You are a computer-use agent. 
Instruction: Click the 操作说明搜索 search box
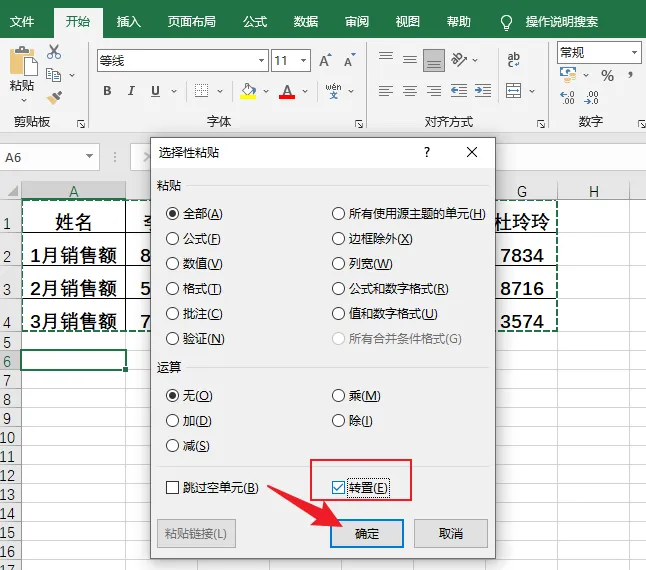click(x=562, y=21)
